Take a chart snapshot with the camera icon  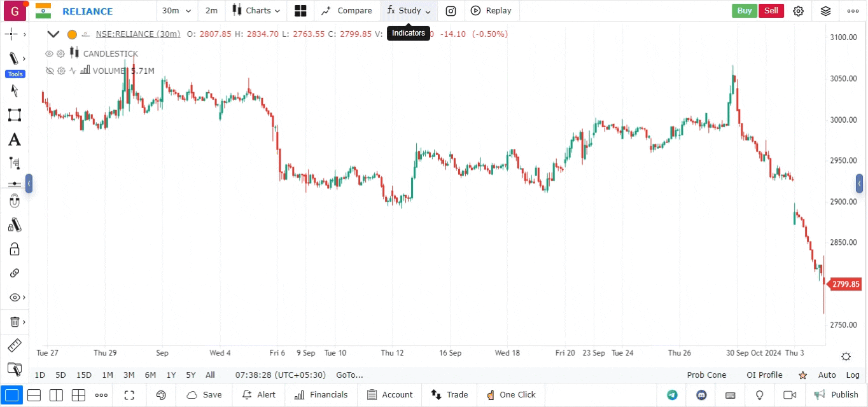[x=451, y=11]
